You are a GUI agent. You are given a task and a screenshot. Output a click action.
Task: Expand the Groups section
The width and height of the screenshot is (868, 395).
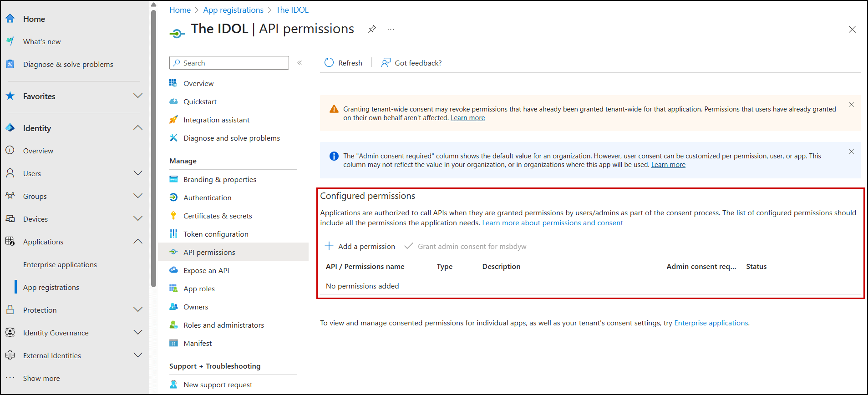(138, 196)
